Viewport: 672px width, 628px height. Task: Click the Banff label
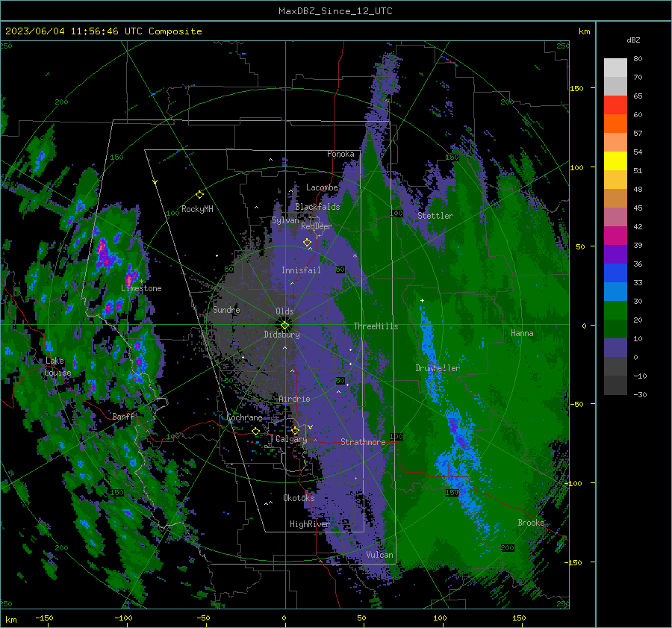coord(123,417)
